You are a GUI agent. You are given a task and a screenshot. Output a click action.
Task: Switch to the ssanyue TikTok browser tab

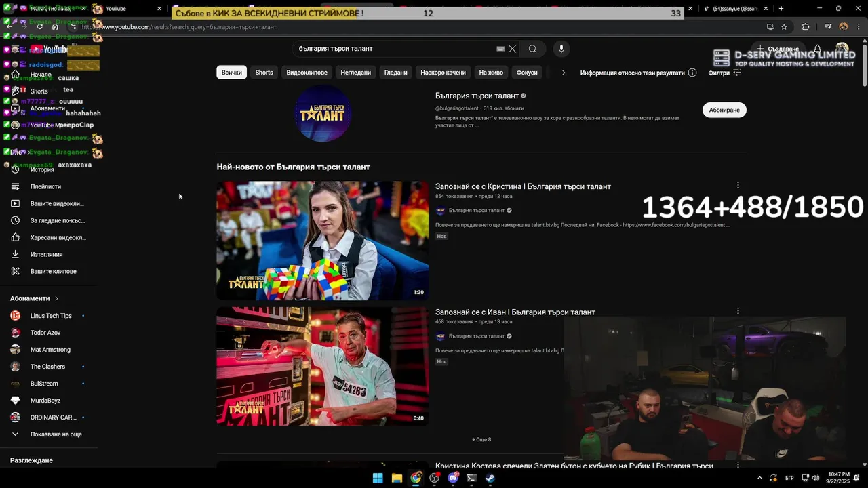click(x=736, y=9)
